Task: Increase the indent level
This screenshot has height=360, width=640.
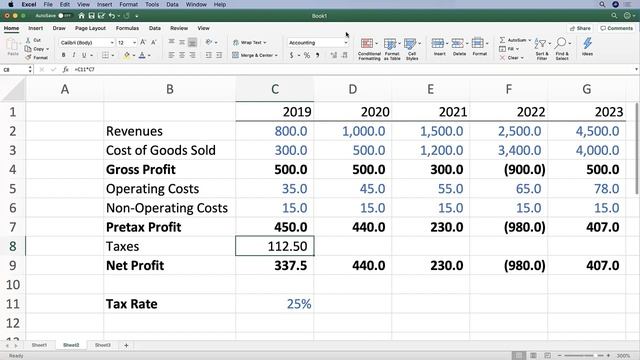Action: coord(219,55)
